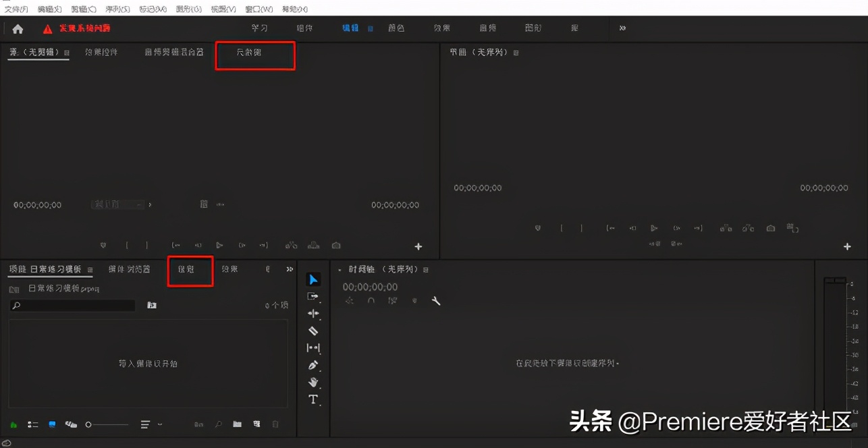This screenshot has width=868, height=448.
Task: Open the 文件 (File) menu
Action: [x=16, y=9]
